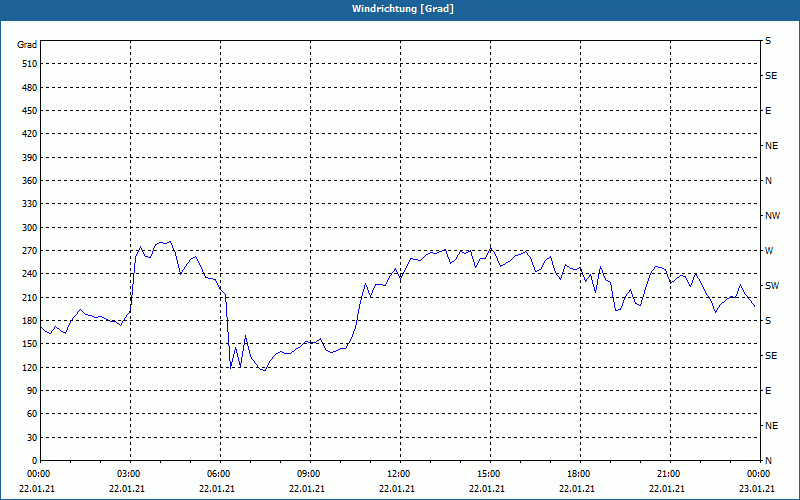Select the 'W' compass direction label

click(769, 251)
